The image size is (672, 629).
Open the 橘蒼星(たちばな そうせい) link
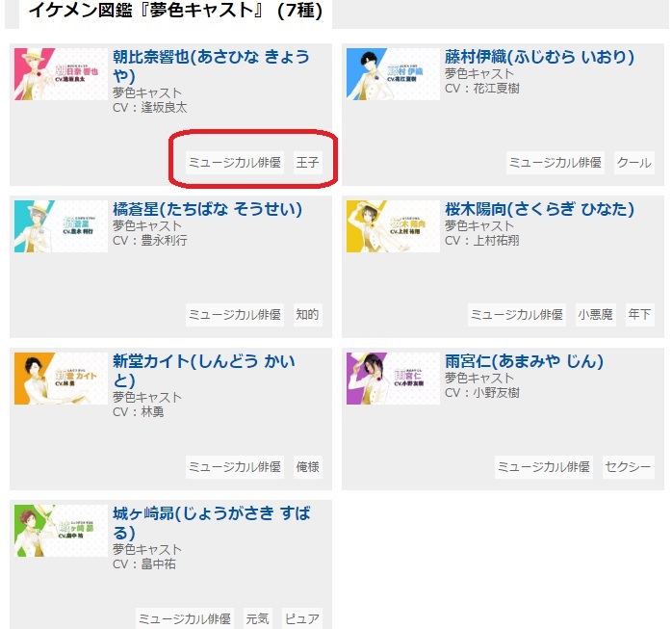(207, 209)
